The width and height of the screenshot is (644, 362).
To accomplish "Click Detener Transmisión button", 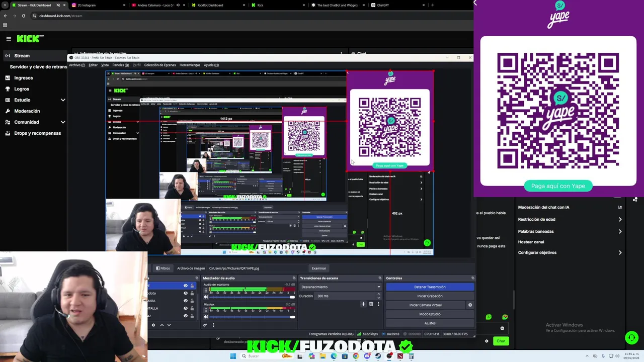I will coord(430,287).
